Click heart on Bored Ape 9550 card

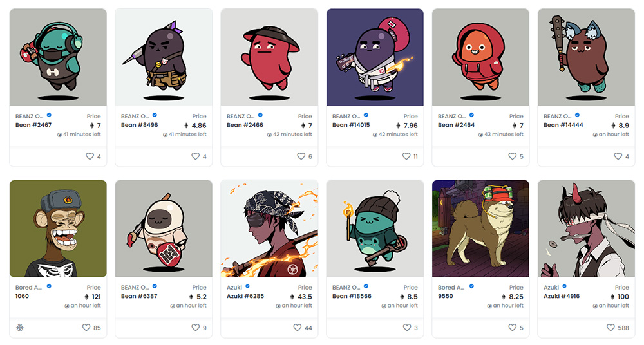512,328
